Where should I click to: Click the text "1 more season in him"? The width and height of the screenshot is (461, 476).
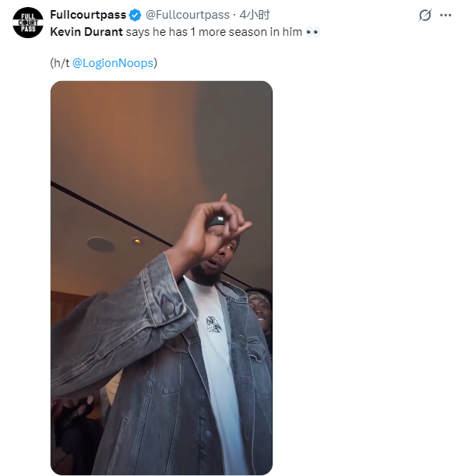[x=246, y=32]
